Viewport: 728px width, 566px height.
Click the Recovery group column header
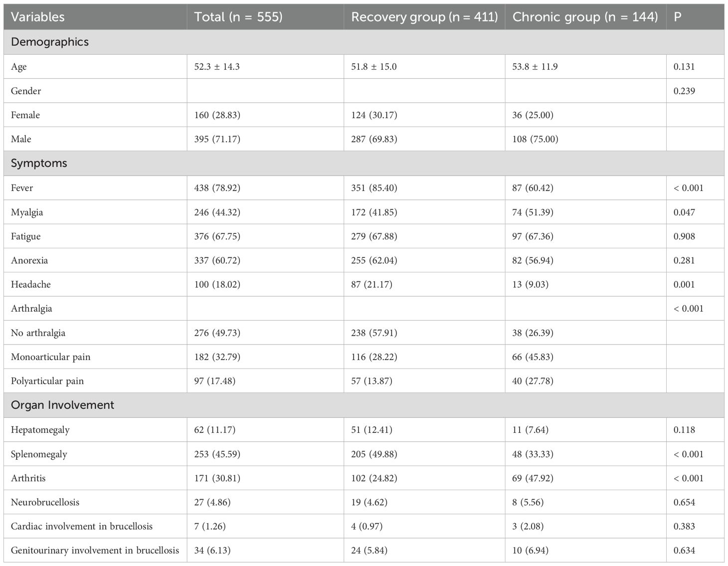pyautogui.click(x=424, y=17)
